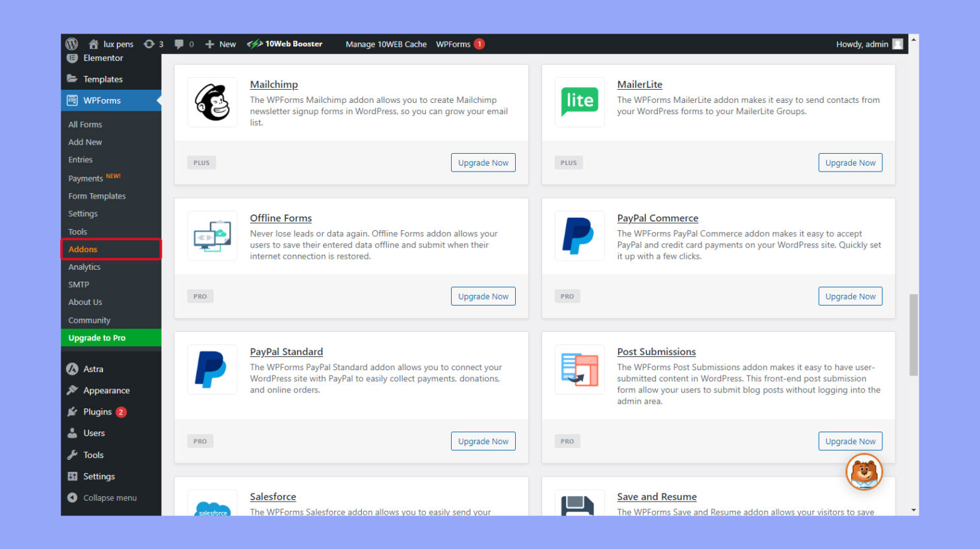Open the Appearance menu item
980x549 pixels.
[106, 391]
